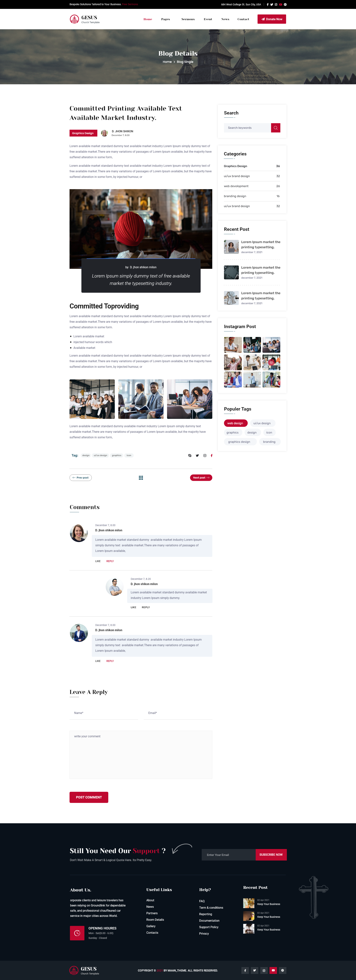Share post via Skype icon

tap(190, 455)
